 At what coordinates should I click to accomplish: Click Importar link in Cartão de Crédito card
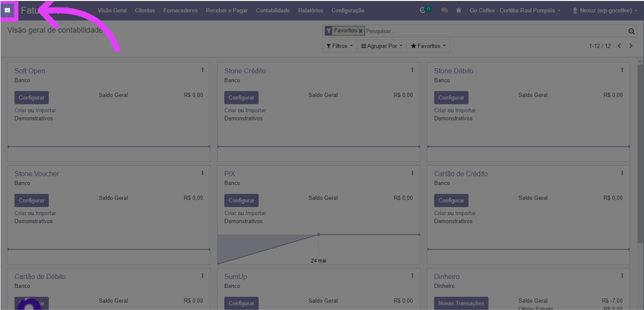coord(465,213)
